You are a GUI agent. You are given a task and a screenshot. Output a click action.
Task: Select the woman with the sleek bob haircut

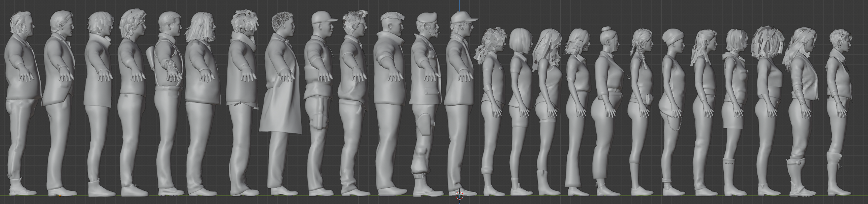(x=521, y=111)
